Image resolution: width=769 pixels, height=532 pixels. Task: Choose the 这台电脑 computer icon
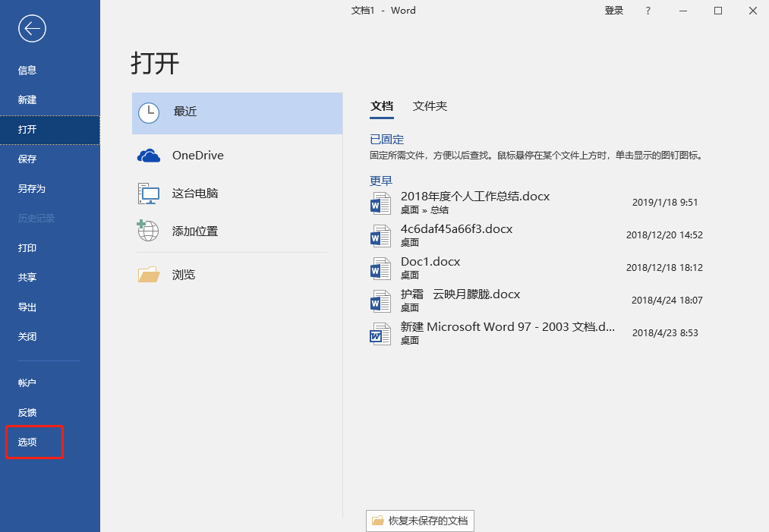tap(149, 194)
